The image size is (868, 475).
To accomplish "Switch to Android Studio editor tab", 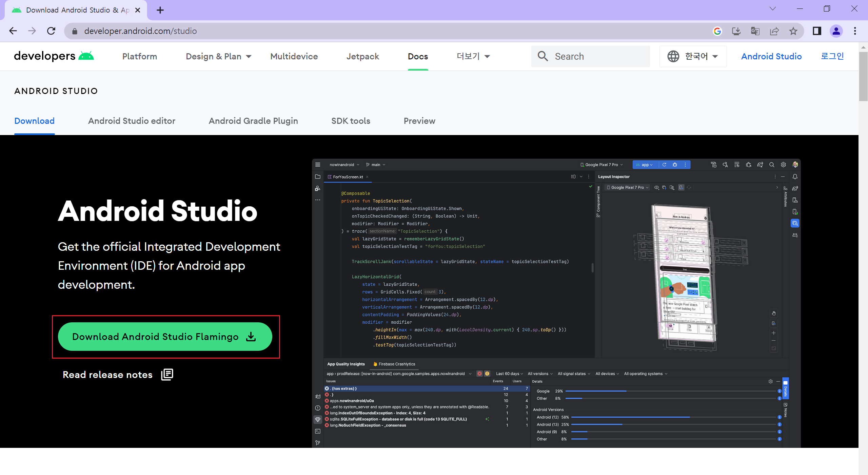I will 132,121.
